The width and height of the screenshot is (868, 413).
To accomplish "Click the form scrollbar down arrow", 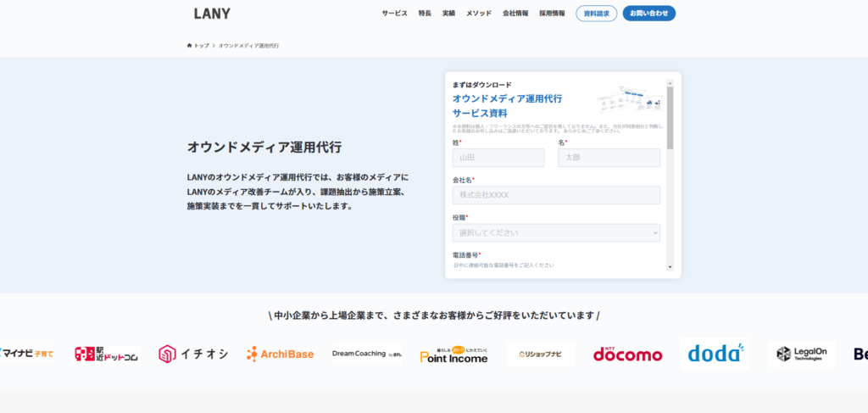I will (670, 267).
